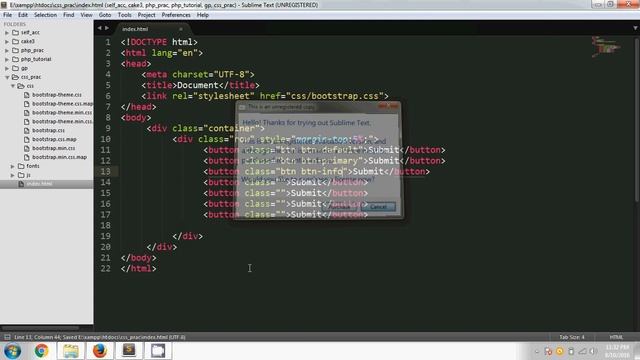
Task: Expand the php_prac folder
Action: pos(7,50)
